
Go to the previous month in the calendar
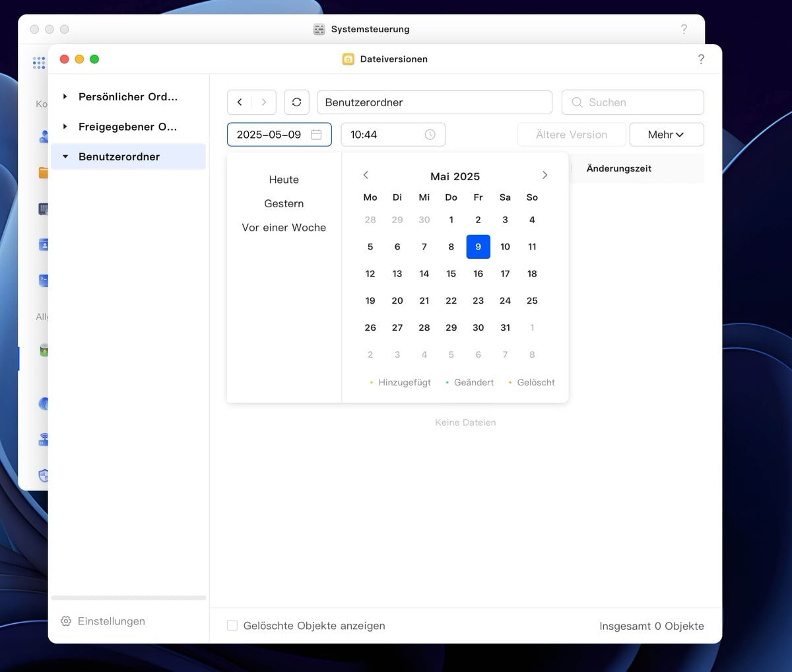coord(366,176)
